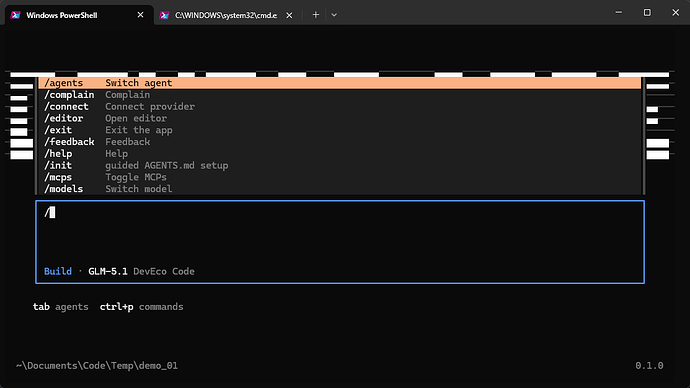Select /init guided AGENTS.md setup
The height and width of the screenshot is (388, 690).
click(340, 165)
